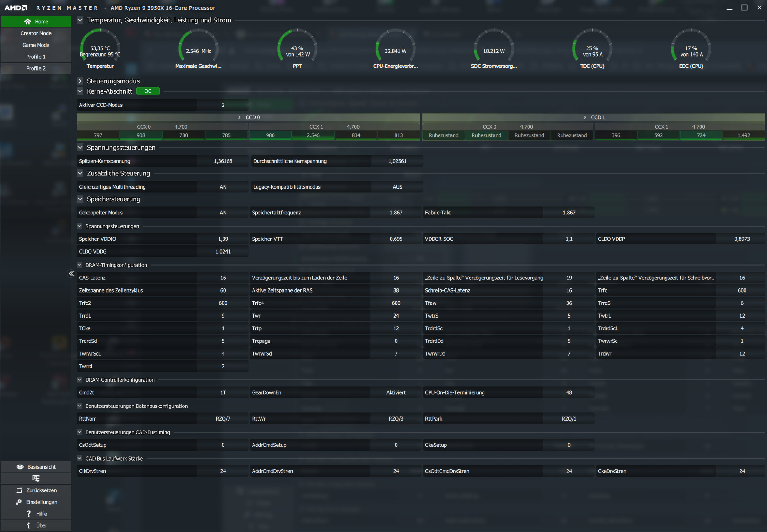Image resolution: width=767 pixels, height=532 pixels.
Task: Expand the Steuerungsmodus section
Action: click(80, 81)
